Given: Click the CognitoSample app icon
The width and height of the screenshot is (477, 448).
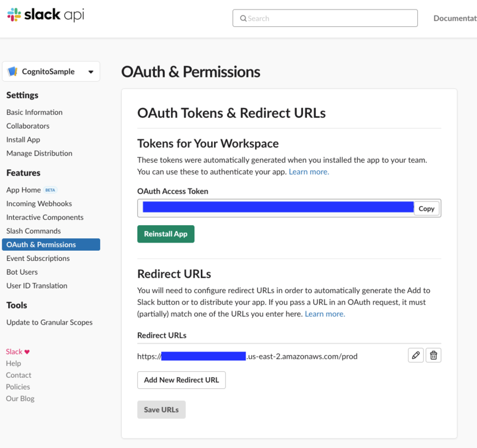Looking at the screenshot, I should 13,71.
